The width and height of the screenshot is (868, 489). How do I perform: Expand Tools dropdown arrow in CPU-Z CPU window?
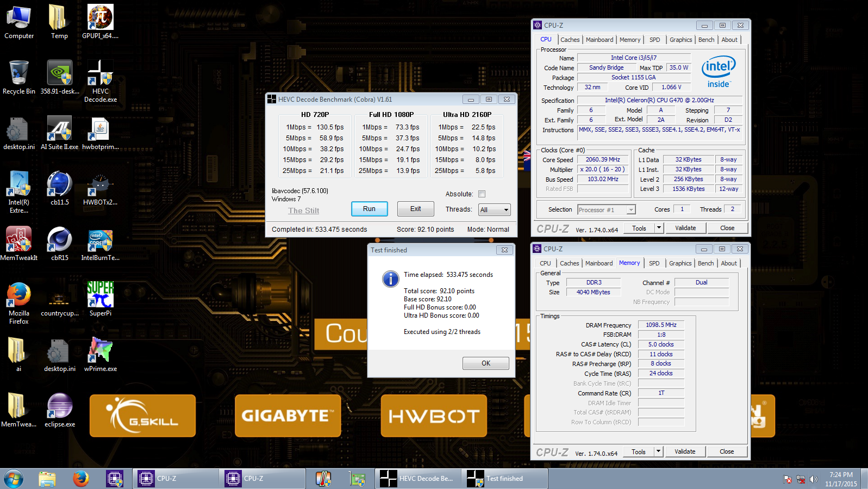659,228
